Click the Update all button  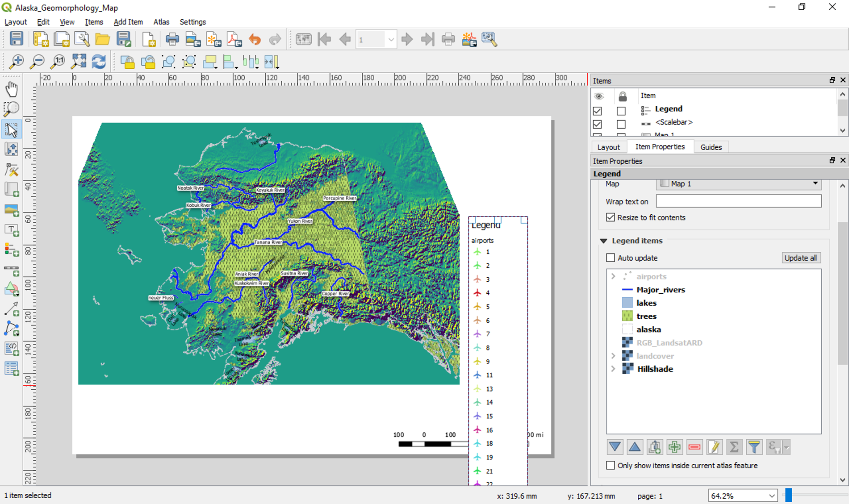(x=801, y=258)
